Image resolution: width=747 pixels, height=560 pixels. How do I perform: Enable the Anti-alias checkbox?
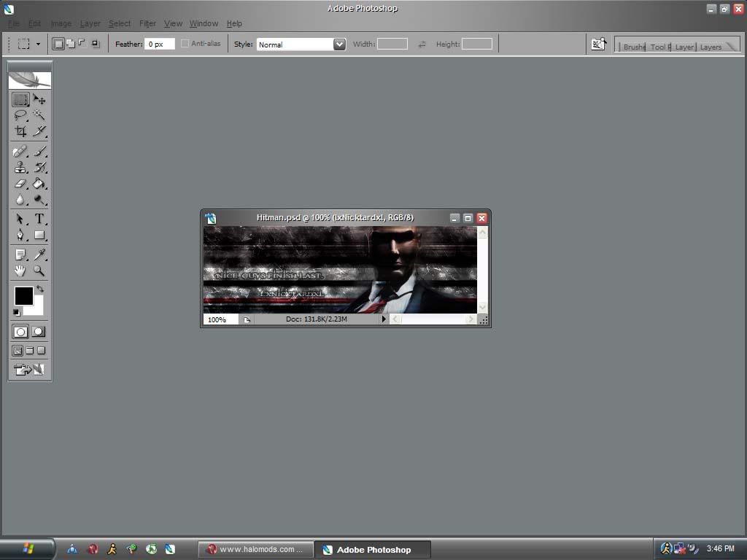tap(185, 43)
